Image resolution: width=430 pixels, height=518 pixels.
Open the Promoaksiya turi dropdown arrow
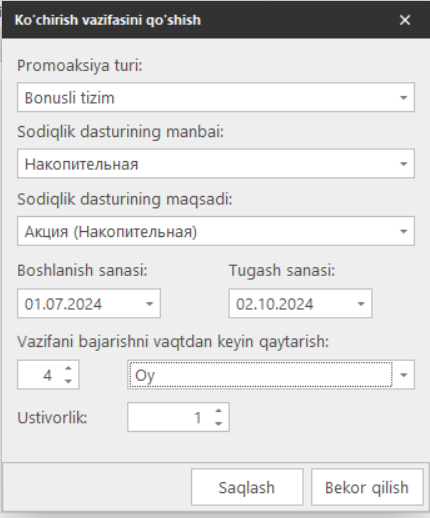[403, 97]
